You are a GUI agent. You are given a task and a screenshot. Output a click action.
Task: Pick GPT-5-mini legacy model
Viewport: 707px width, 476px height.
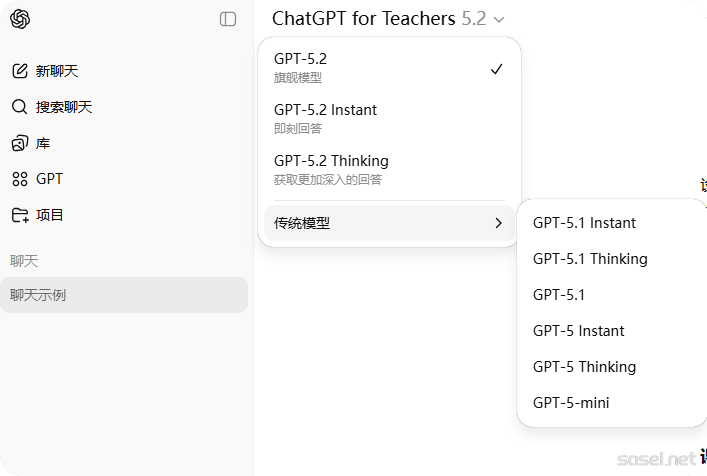pos(571,403)
